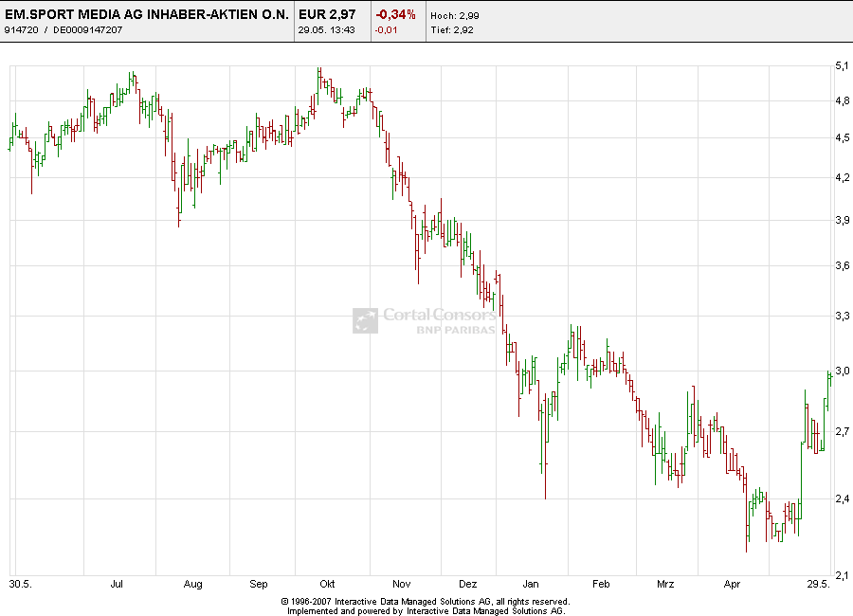
Task: Click the timestamp 29.05. 13:43
Action: tap(326, 30)
